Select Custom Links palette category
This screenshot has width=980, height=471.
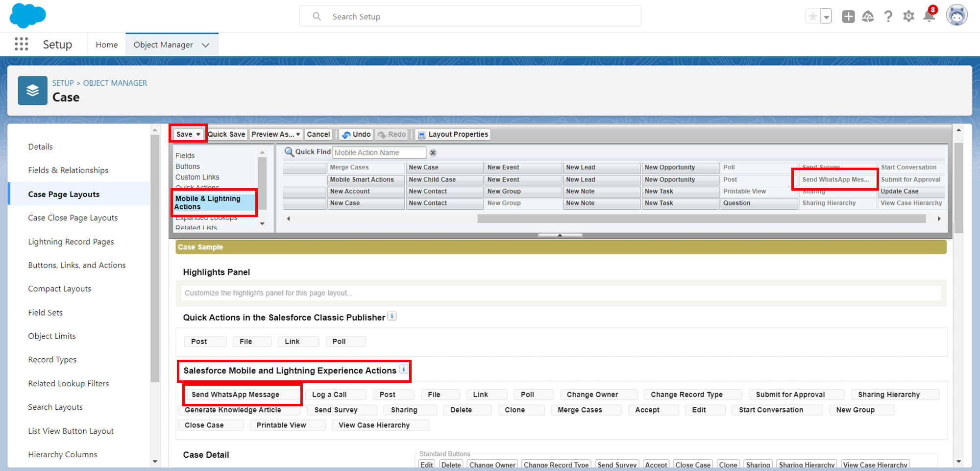(x=197, y=177)
